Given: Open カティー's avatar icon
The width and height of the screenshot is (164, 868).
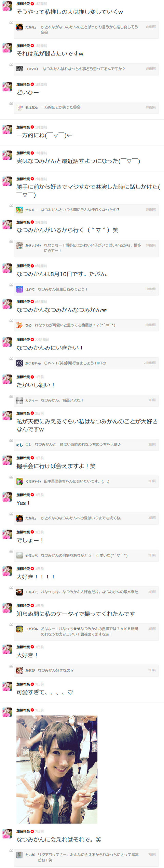Looking at the screenshot, I should (x=19, y=400).
